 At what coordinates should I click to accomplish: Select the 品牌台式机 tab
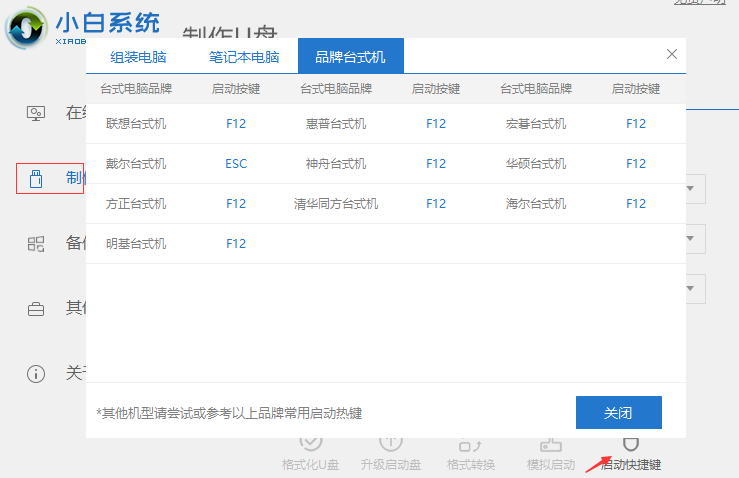(x=350, y=56)
